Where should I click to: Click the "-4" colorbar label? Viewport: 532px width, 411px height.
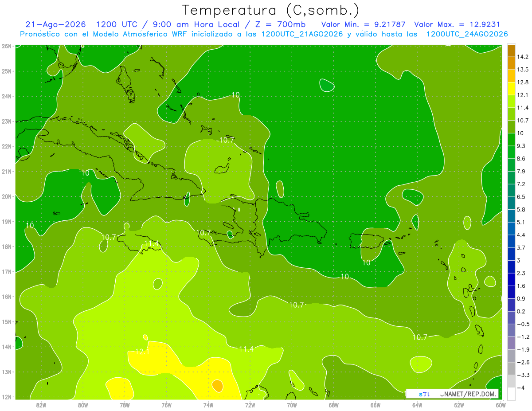[520, 388]
